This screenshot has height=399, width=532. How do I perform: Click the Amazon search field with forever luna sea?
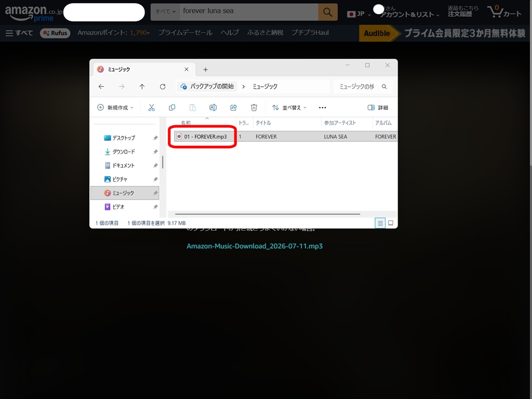(x=249, y=11)
